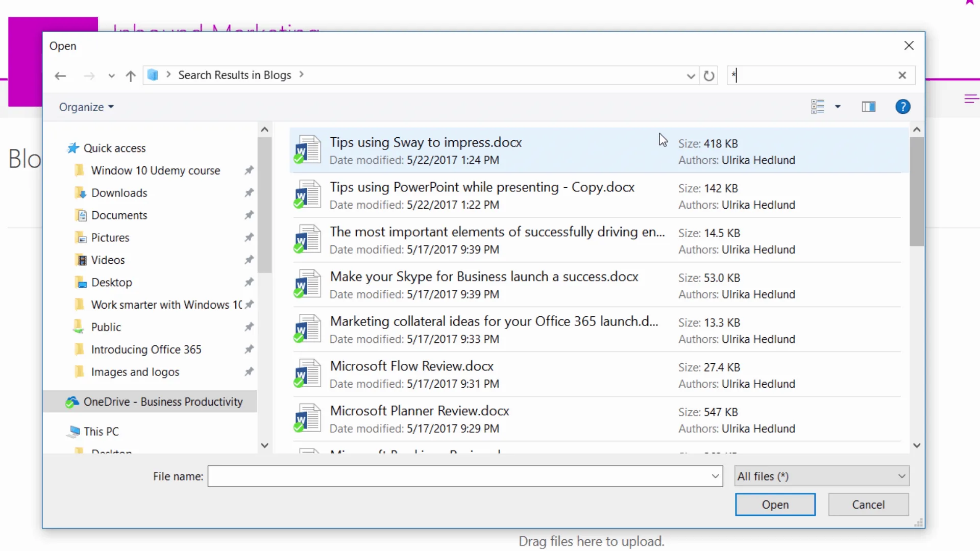
Task: Refresh the search results
Action: [709, 76]
